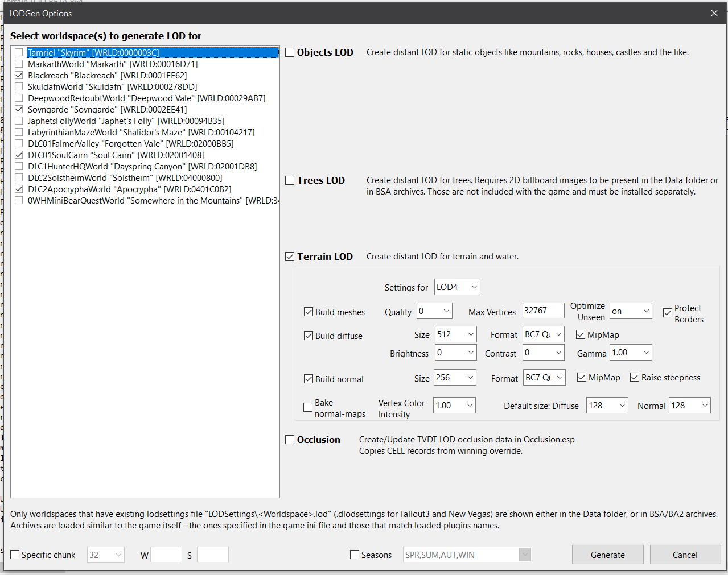Check the 0WHMiniBearQuestWorld worldspace checkbox
The width and height of the screenshot is (728, 575).
tap(19, 200)
